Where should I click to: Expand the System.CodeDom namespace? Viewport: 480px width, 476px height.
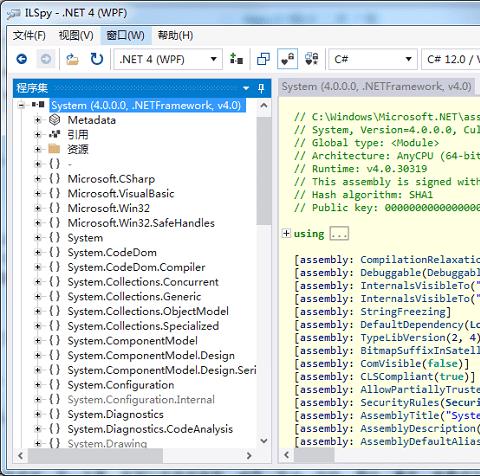tap(38, 253)
